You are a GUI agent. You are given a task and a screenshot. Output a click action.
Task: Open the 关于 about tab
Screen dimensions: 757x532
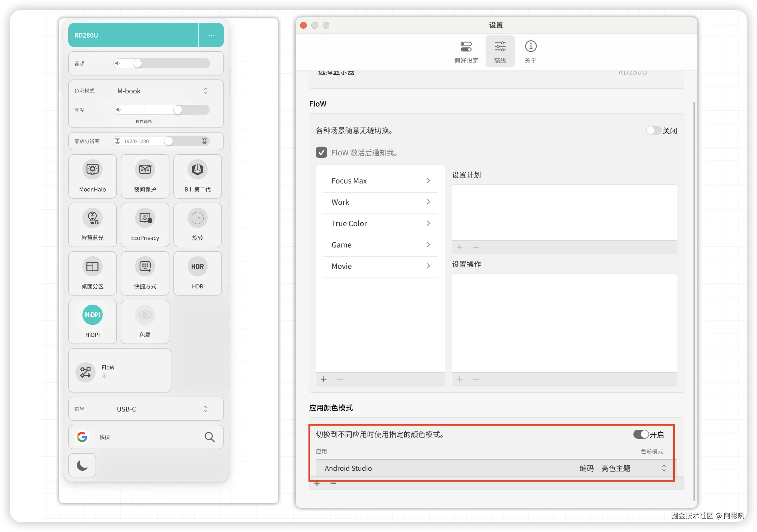[x=530, y=51]
